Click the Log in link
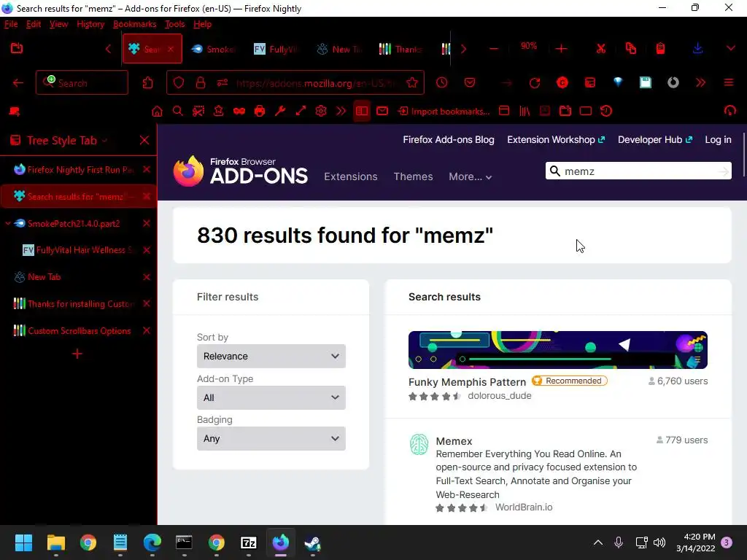The image size is (747, 560). 718,140
